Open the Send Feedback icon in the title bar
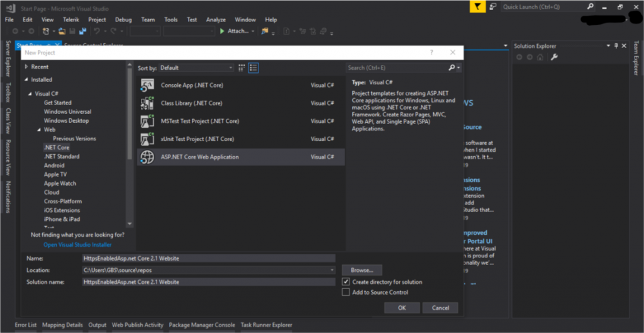The height and width of the screenshot is (333, 644). click(x=493, y=7)
